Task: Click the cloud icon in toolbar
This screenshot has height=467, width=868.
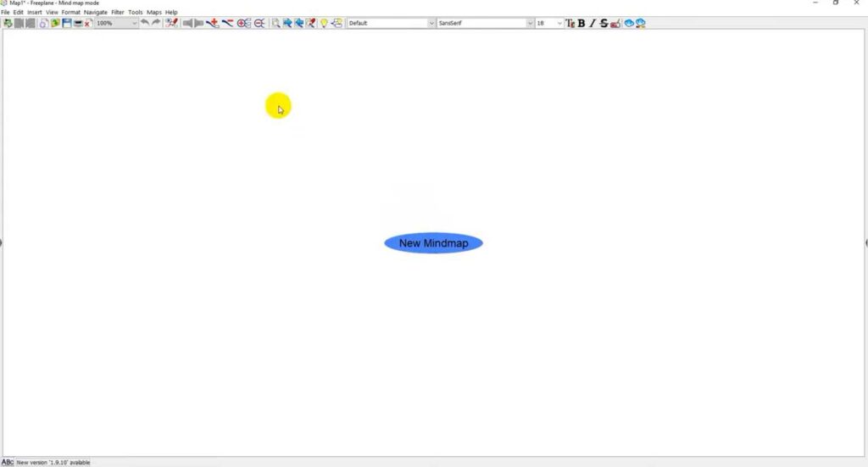Action: coord(629,23)
